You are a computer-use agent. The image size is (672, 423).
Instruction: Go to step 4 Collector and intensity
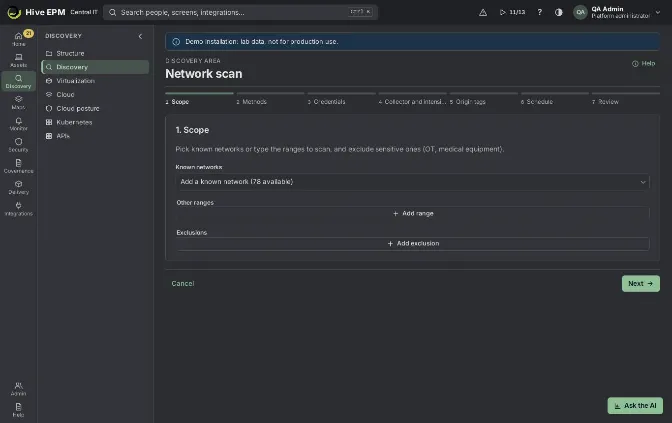412,99
